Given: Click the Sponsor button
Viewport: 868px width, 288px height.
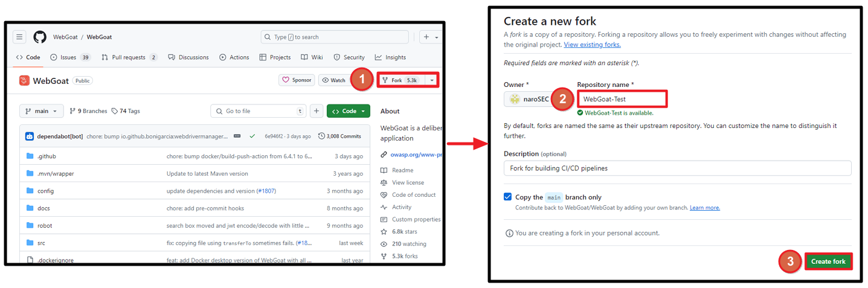Looking at the screenshot, I should tap(297, 80).
